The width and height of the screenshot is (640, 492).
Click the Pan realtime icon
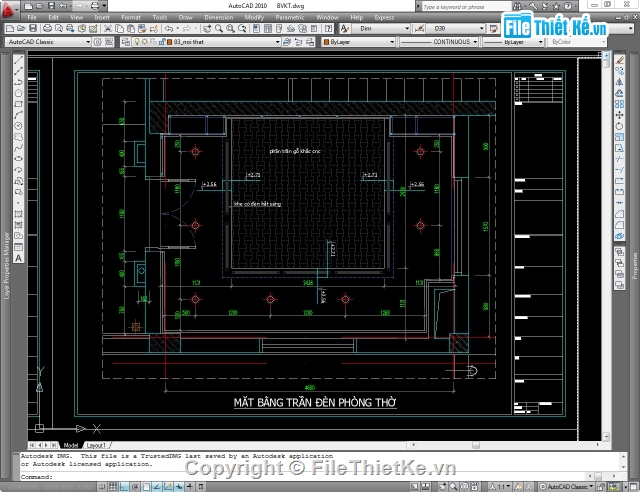point(207,28)
